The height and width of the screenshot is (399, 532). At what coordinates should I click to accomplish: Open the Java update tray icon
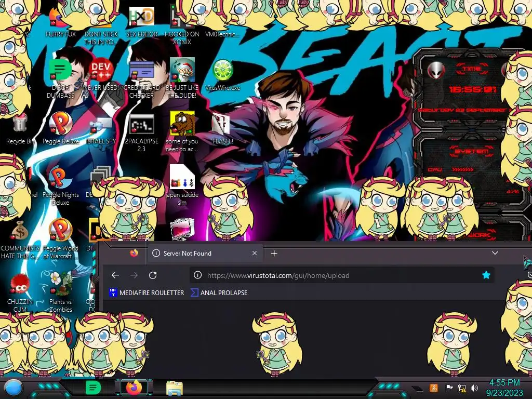(x=433, y=388)
